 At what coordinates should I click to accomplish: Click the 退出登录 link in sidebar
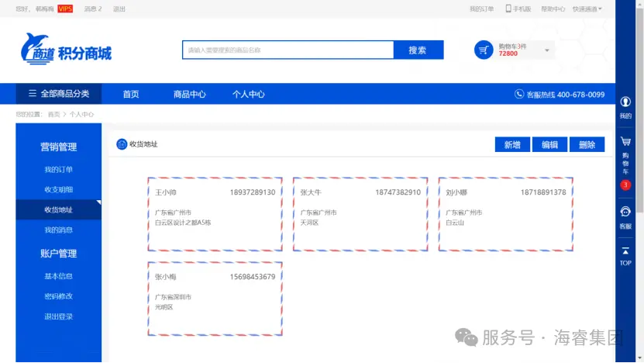coord(58,316)
